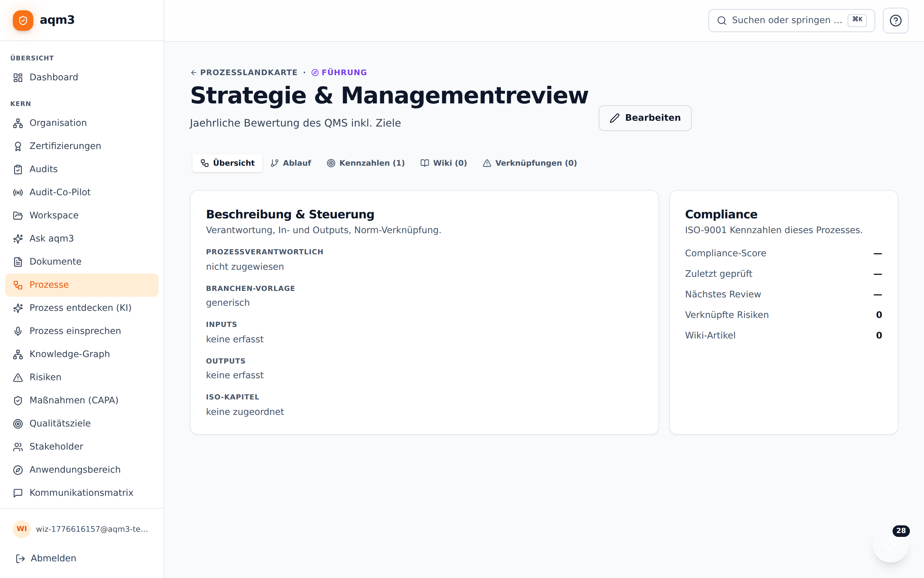
Task: Click the 'generisch' Branchen-Vorlage value
Action: (227, 303)
